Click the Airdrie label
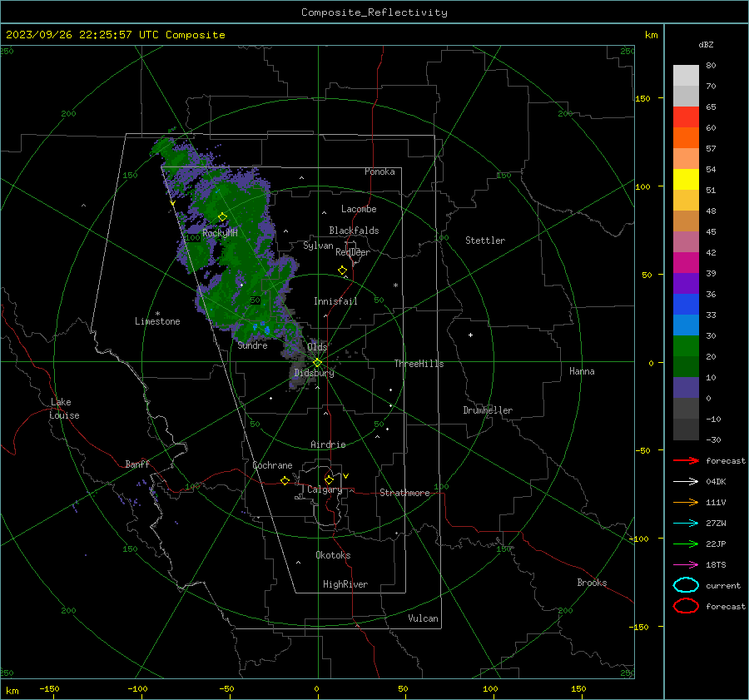Image resolution: width=749 pixels, height=700 pixels. point(328,444)
